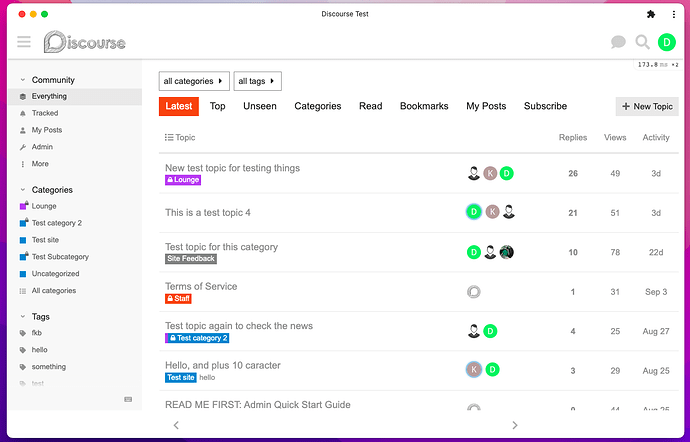Open the Terms of Service topic
Screen dimensions: 690x442
click(201, 286)
